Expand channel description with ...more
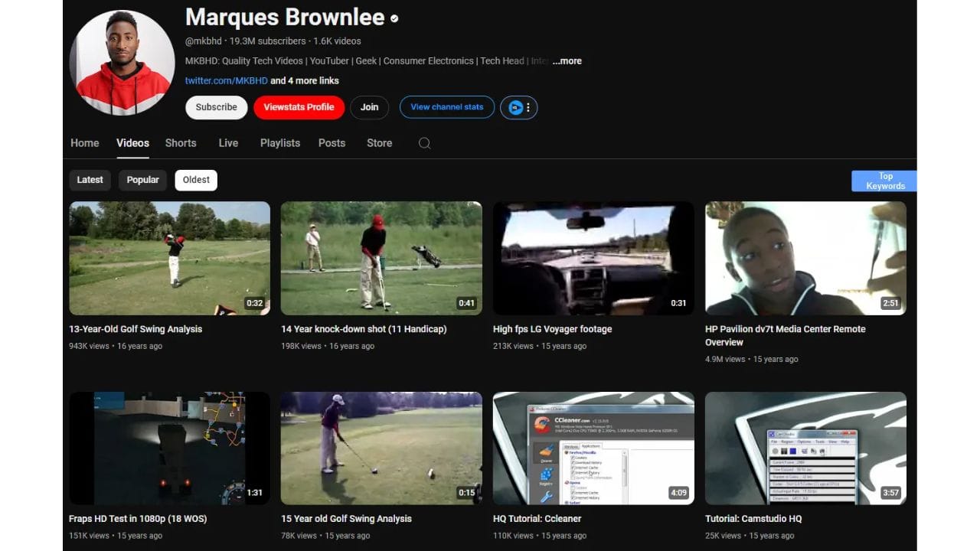This screenshot has height=551, width=980. pos(567,61)
